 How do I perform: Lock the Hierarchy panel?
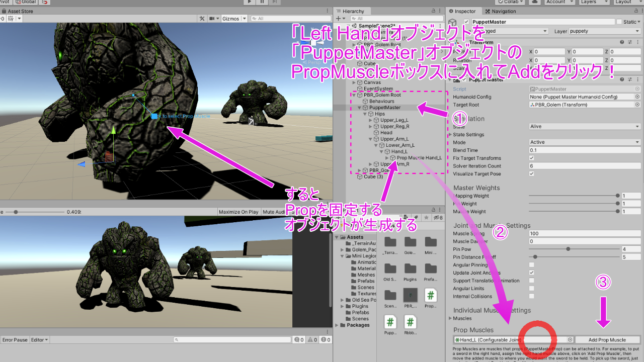pos(434,11)
